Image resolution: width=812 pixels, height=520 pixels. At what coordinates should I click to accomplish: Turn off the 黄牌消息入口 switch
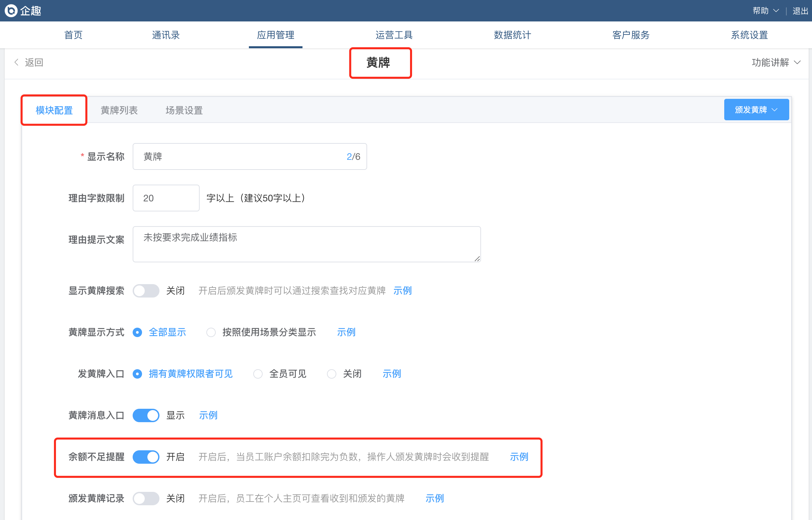(146, 415)
